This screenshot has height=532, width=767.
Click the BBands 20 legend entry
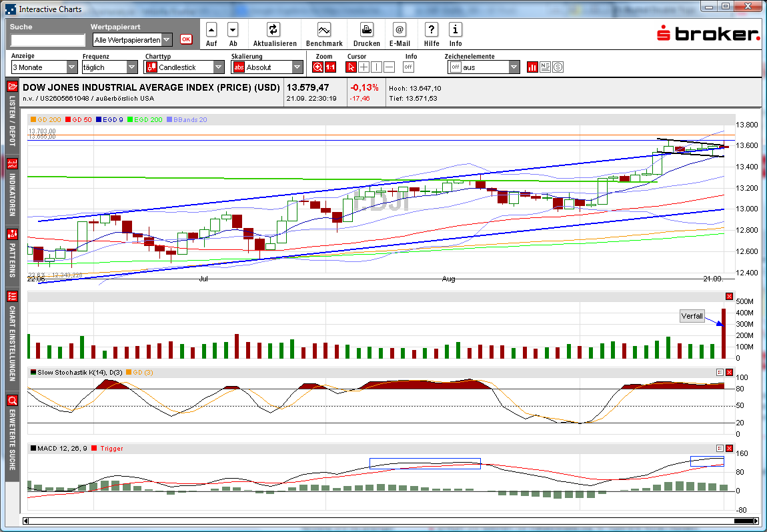tap(187, 119)
